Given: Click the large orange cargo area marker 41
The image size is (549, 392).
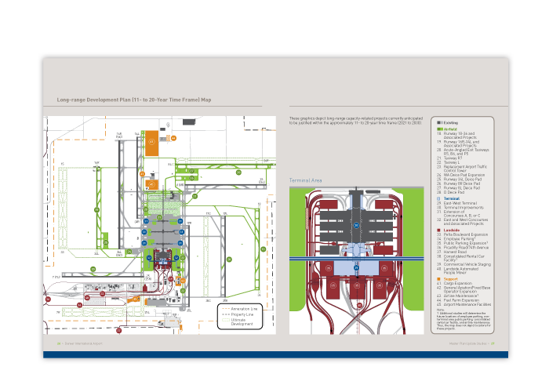Looking at the screenshot, I should click(x=151, y=142).
